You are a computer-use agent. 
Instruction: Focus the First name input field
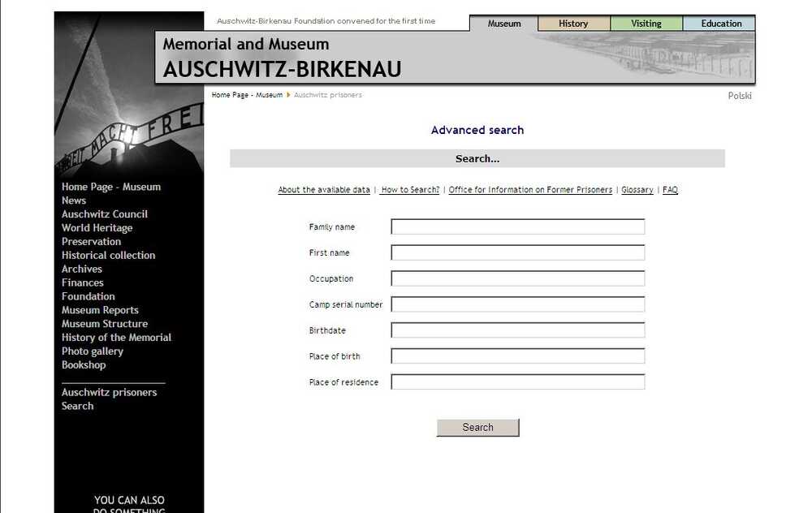pyautogui.click(x=518, y=252)
